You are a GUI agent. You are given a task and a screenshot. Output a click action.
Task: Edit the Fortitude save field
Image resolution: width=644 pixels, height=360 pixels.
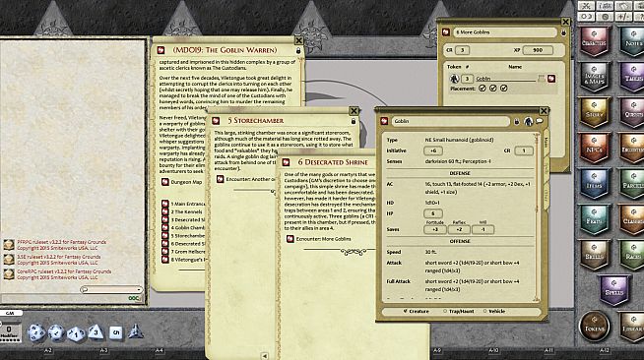[x=434, y=229]
